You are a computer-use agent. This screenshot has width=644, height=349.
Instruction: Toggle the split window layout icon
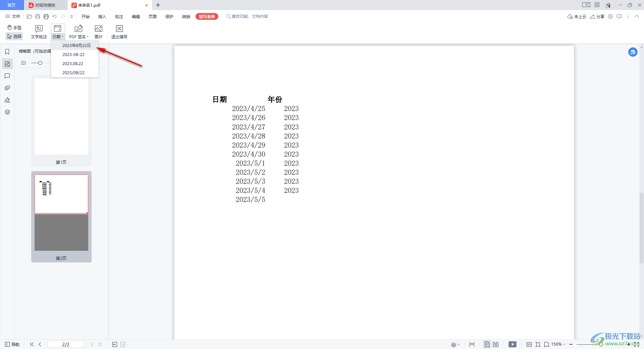point(586,5)
